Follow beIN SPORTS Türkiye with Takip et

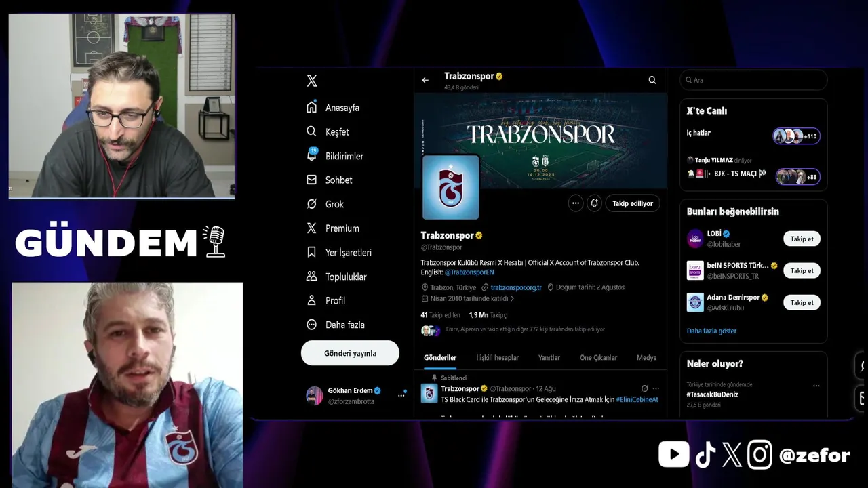pos(802,270)
